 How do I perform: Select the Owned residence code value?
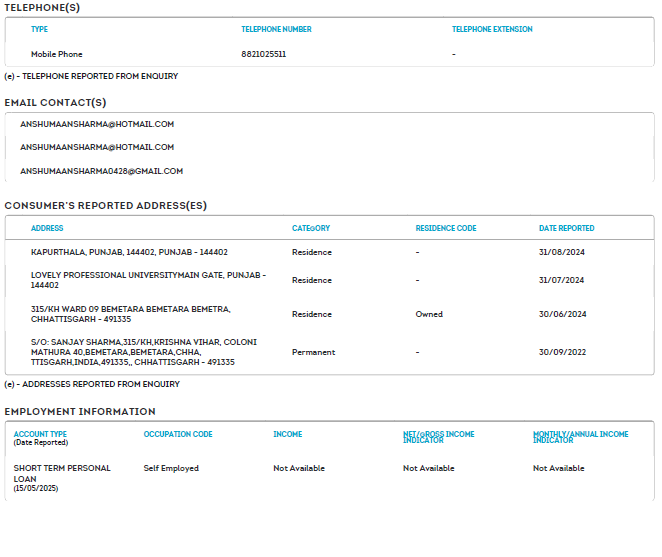tap(429, 314)
